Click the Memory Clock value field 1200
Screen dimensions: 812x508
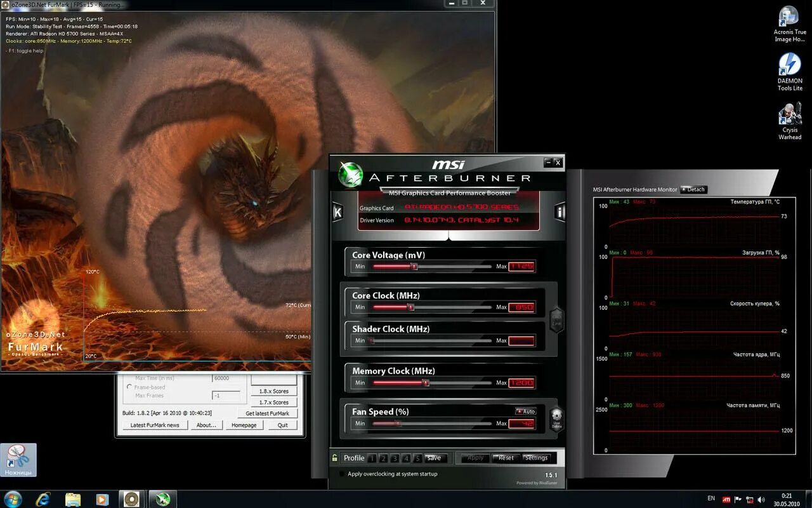521,383
